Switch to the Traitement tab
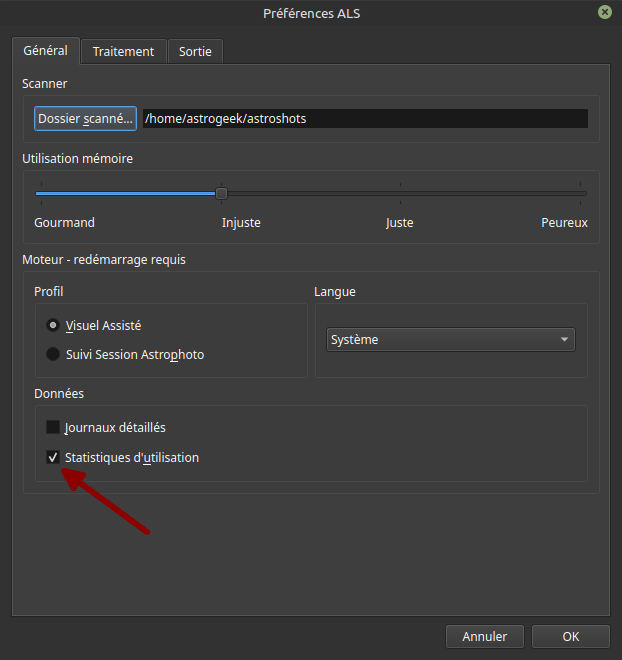Viewport: 622px width, 660px height. (123, 51)
